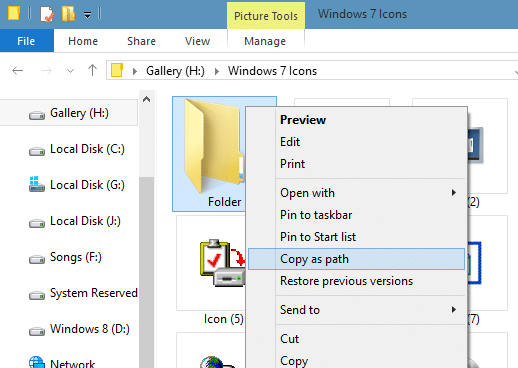The image size is (518, 368).
Task: Click the Network globe icon
Action: 37,363
